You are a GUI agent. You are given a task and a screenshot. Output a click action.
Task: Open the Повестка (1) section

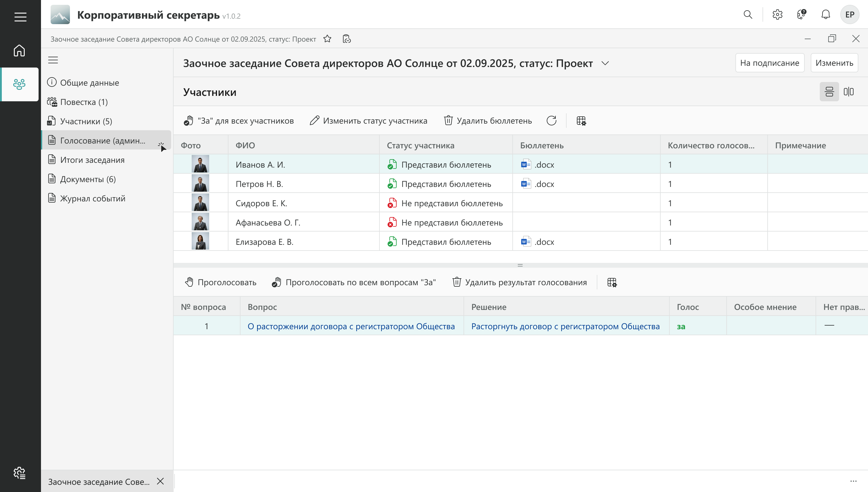tap(84, 102)
